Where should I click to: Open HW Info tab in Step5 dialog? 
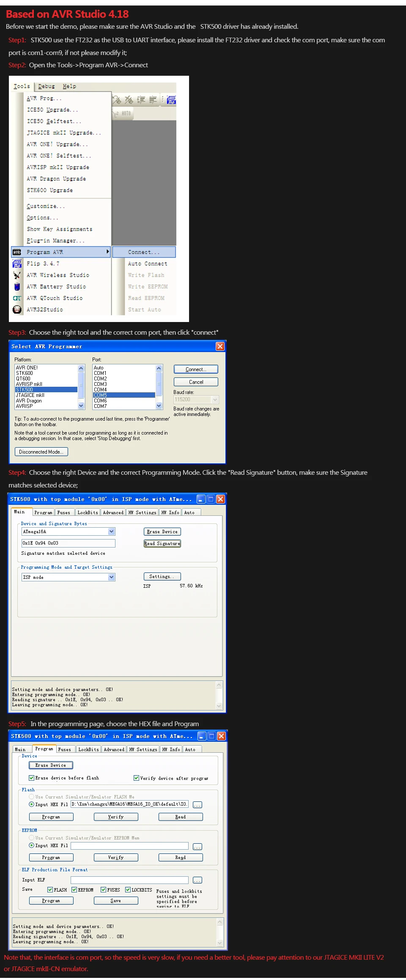pos(171,749)
